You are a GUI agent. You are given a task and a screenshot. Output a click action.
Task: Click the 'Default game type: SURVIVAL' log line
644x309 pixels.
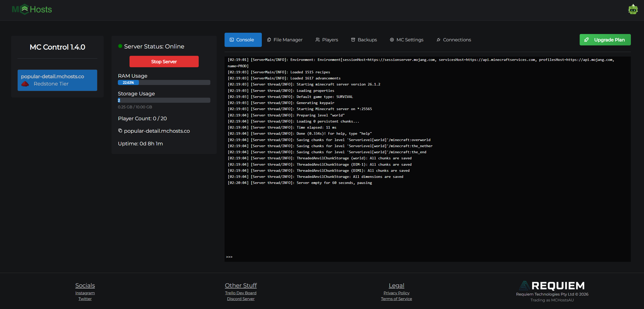pos(290,97)
